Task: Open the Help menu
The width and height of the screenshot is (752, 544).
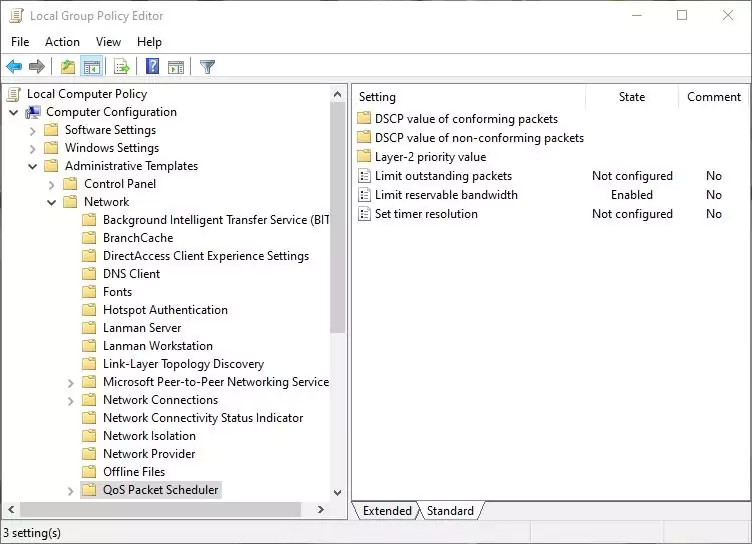Action: click(x=149, y=42)
